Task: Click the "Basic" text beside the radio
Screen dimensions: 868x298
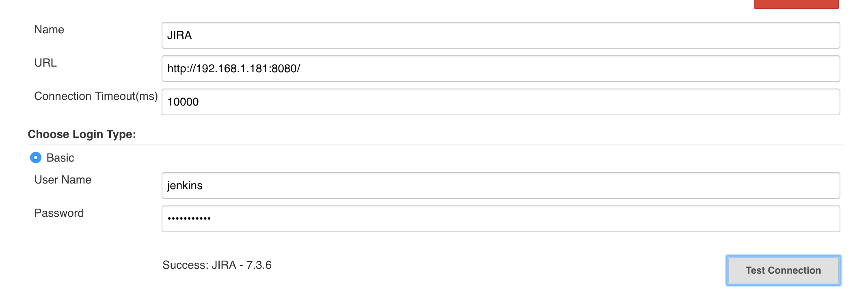Action: click(60, 158)
